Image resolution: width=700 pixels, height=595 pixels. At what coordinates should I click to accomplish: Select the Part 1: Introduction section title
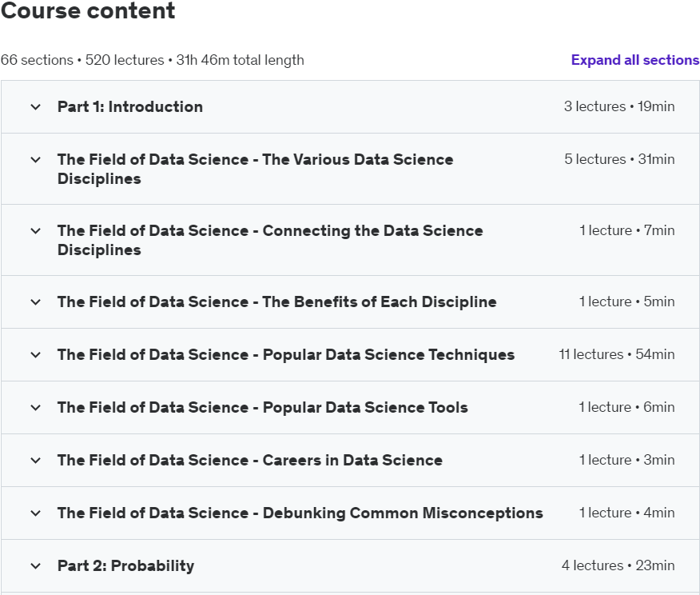[130, 107]
